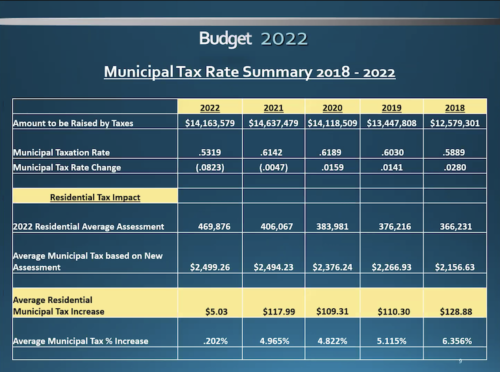Click the (.0823) rate change cell
The height and width of the screenshot is (372, 500).
[x=210, y=167]
